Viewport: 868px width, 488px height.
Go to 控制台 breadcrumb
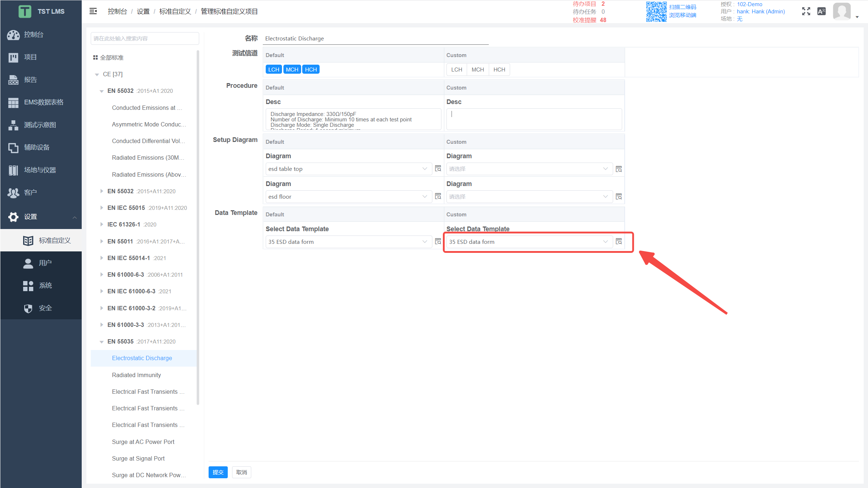coord(117,11)
